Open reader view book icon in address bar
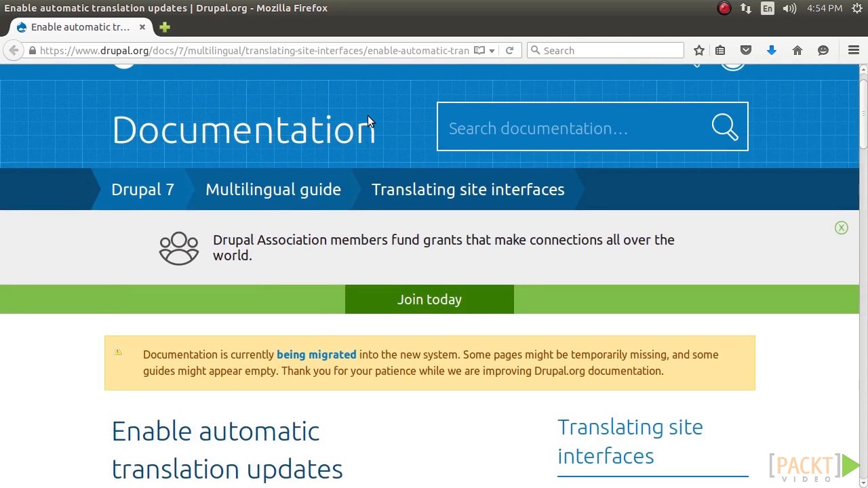The width and height of the screenshot is (868, 488). (x=479, y=50)
